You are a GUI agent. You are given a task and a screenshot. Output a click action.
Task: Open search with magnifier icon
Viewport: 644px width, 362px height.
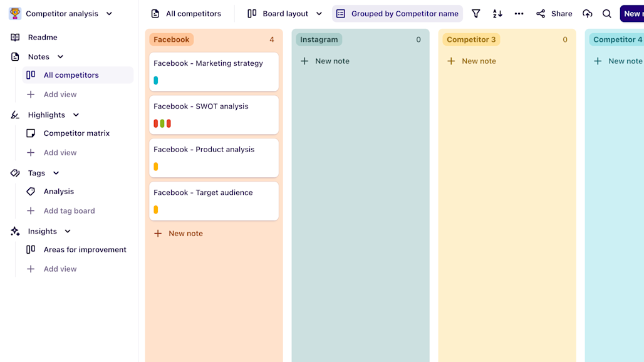[x=607, y=14]
